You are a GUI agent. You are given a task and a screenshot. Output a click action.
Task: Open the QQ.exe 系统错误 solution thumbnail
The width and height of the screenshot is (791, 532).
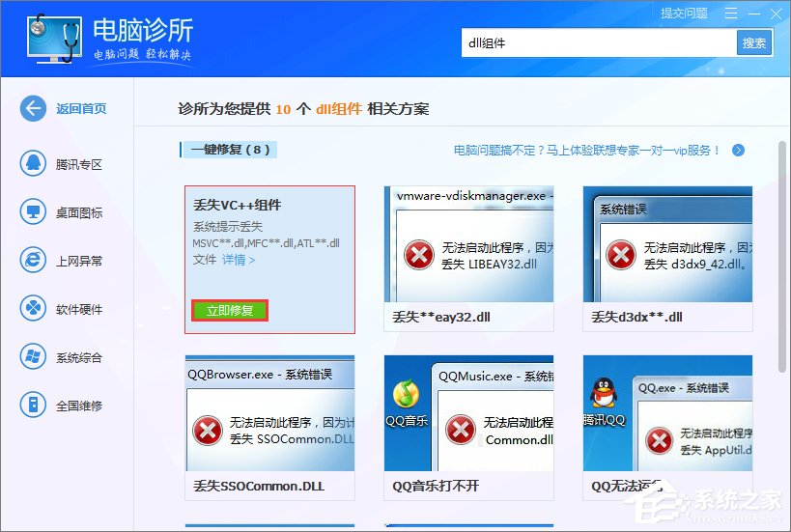(667, 413)
